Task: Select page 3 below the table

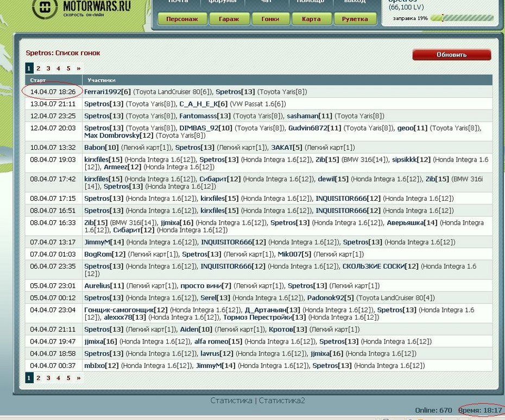Action: [48, 378]
